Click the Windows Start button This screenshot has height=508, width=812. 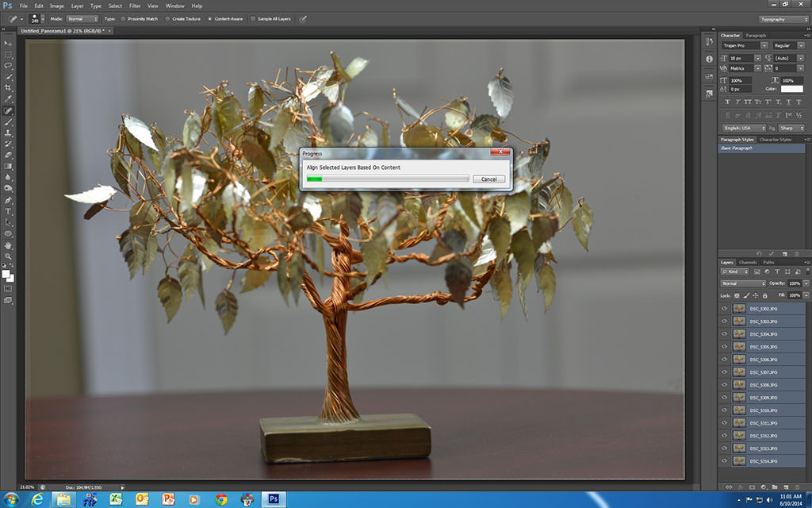11,500
